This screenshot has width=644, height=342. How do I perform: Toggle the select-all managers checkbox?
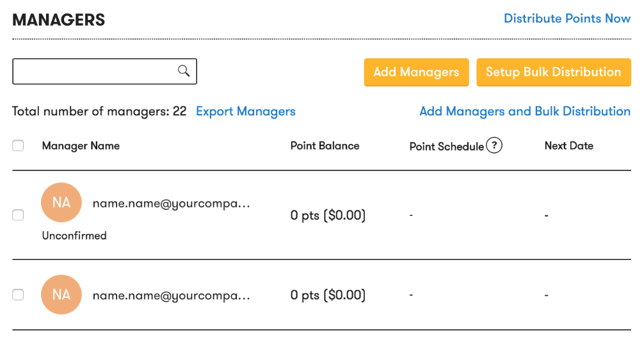pos(18,145)
